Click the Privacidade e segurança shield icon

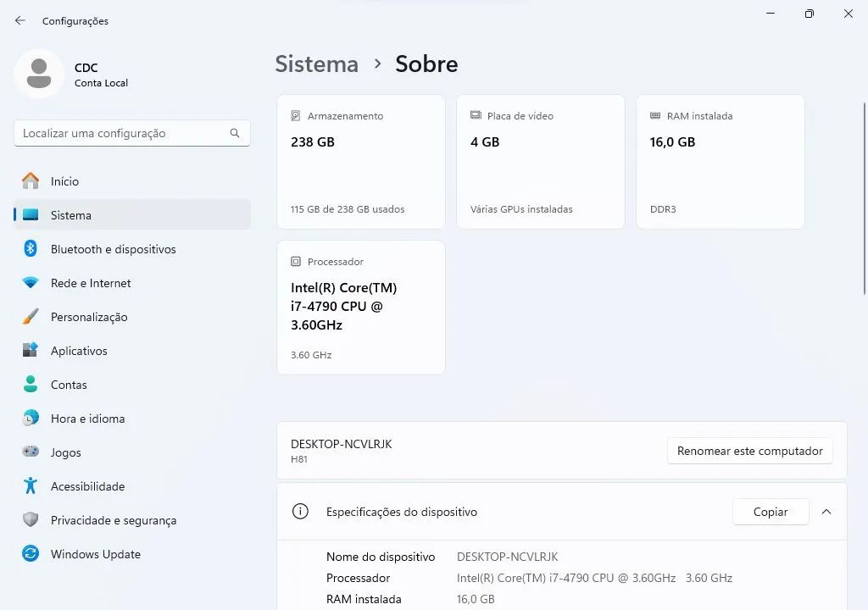31,520
